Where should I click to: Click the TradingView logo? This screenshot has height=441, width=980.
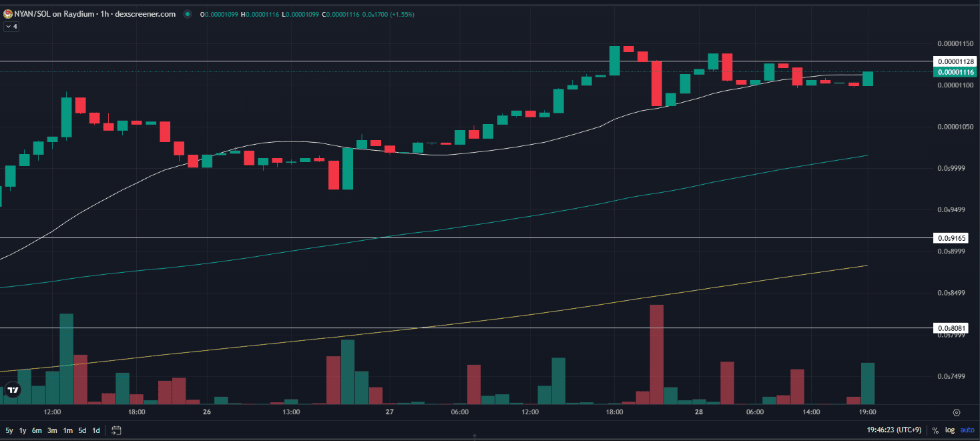click(x=12, y=389)
